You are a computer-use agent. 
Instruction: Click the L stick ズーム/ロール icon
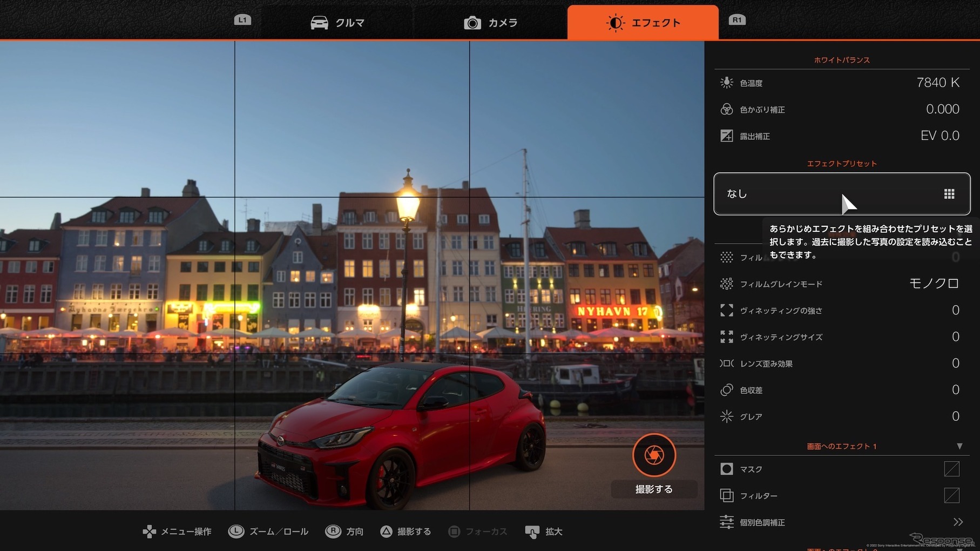click(x=236, y=532)
